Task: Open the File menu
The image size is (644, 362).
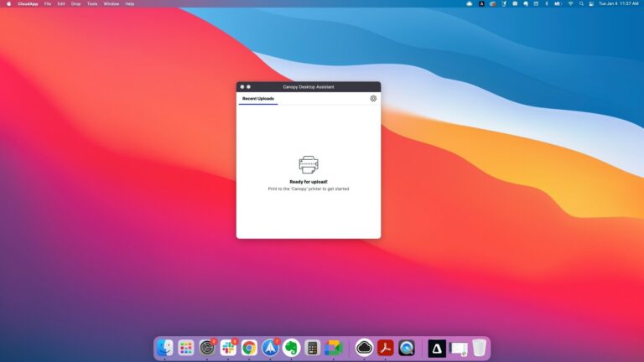Action: point(48,3)
